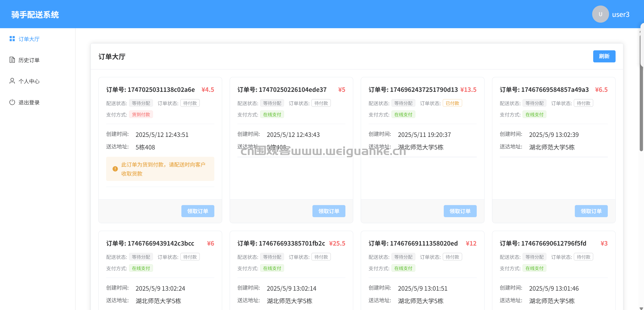Click the Logout power icon

pyautogui.click(x=12, y=102)
